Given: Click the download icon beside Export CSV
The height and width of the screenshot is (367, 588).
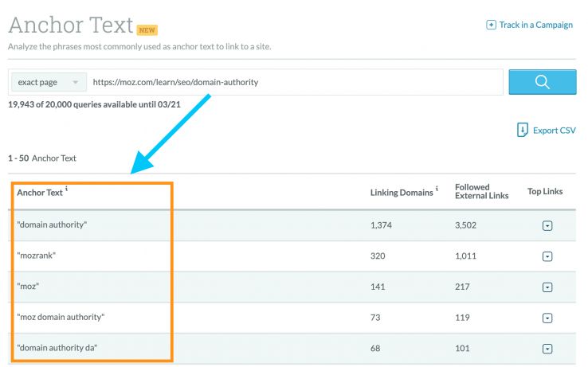Looking at the screenshot, I should click(523, 130).
